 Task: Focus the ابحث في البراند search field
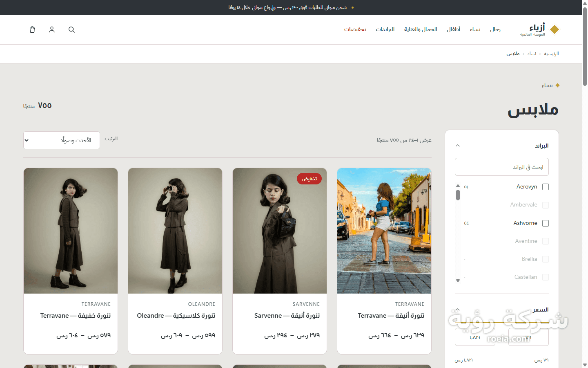(x=502, y=167)
